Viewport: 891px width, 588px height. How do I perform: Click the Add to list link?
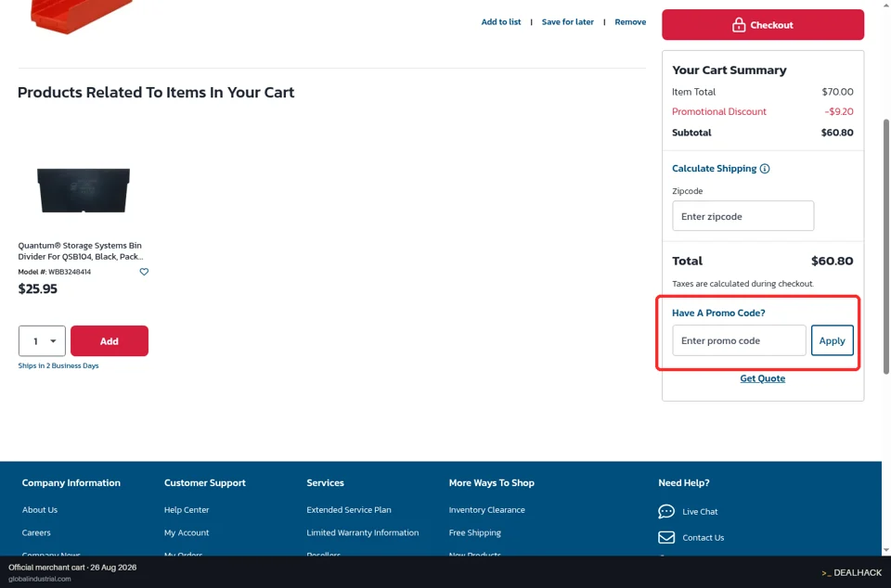pyautogui.click(x=500, y=22)
